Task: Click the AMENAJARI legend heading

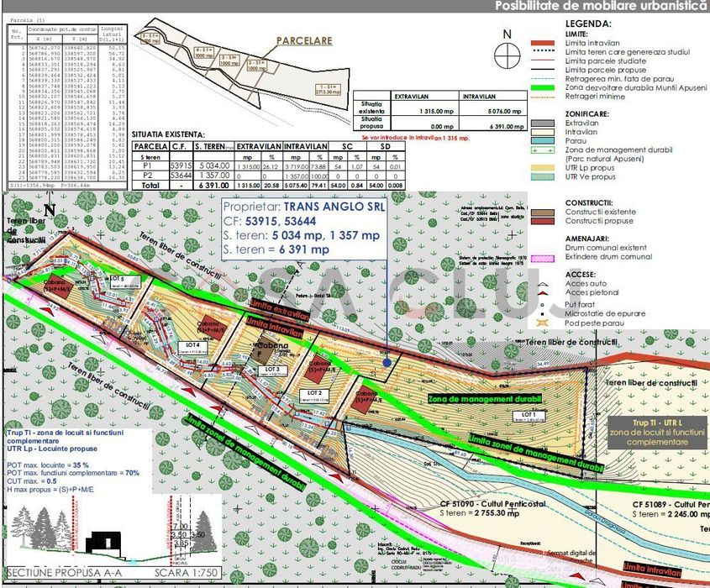Action: [x=586, y=239]
